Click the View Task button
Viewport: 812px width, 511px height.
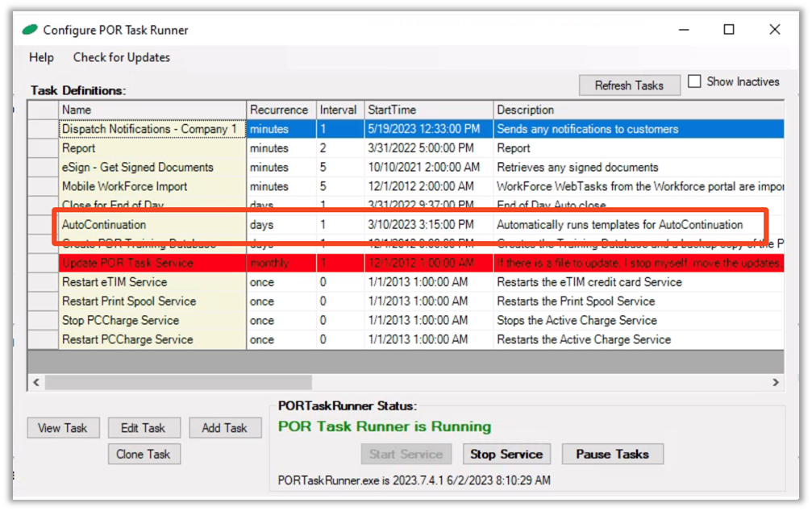click(63, 428)
